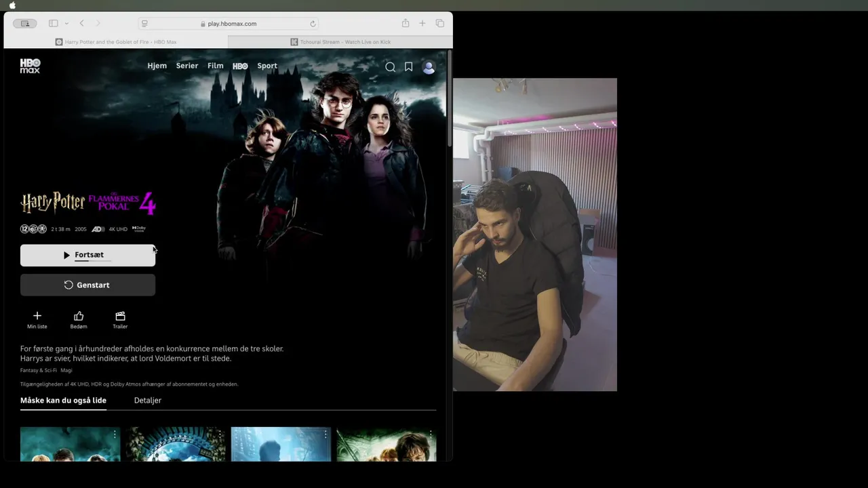The height and width of the screenshot is (488, 868).
Task: Click the AD audio description badge
Action: pyautogui.click(x=98, y=229)
